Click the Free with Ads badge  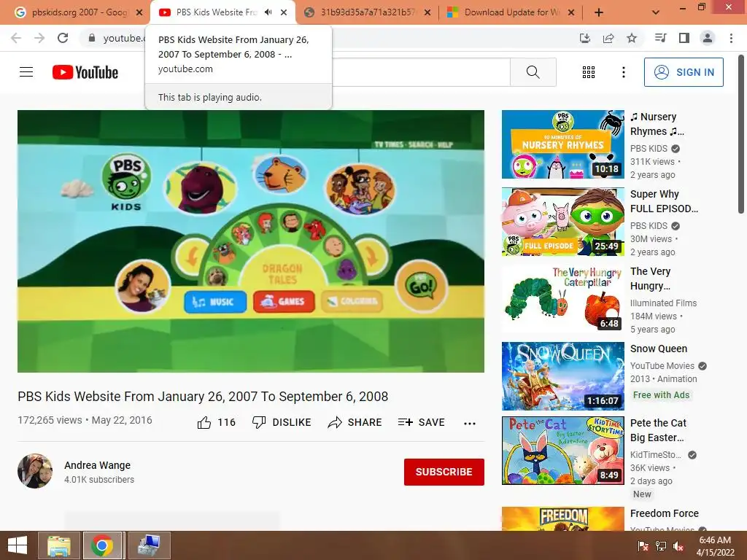click(x=661, y=394)
